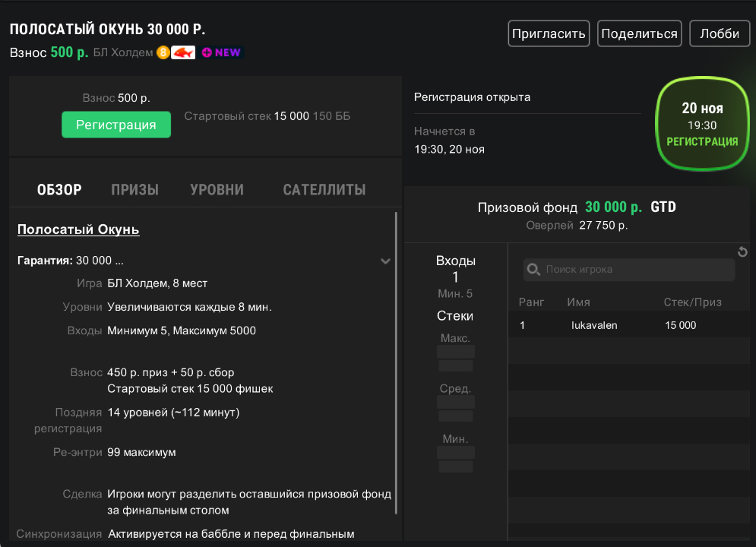Click the Полосатый Окунь underlined heading link

[x=78, y=229]
